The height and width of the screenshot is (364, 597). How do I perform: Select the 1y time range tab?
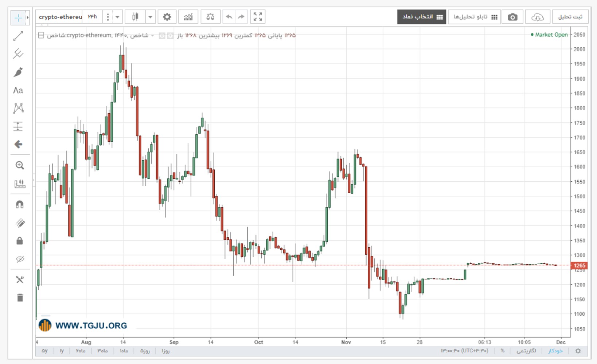coord(62,351)
